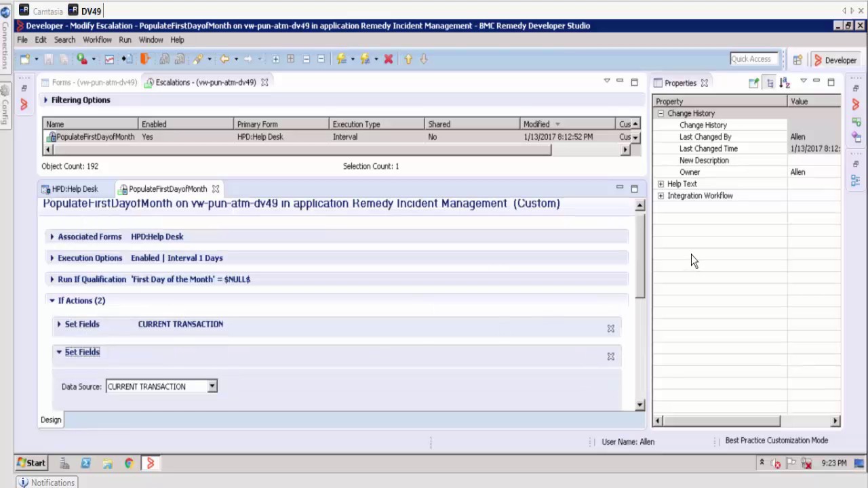The width and height of the screenshot is (868, 488).
Task: Click the chart analyzer toolbar icon
Action: (x=109, y=60)
